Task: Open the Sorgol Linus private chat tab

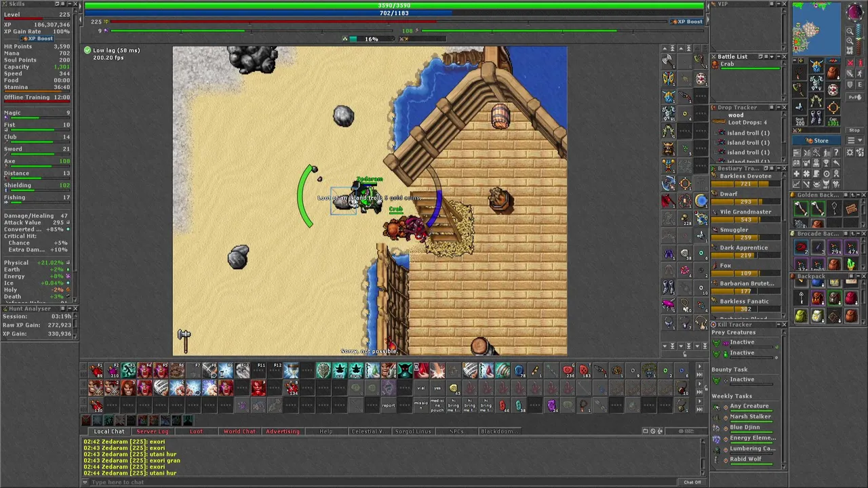Action: click(x=413, y=431)
